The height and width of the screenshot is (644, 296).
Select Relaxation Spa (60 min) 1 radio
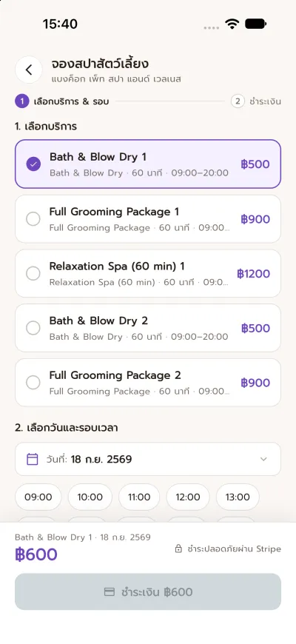point(33,274)
